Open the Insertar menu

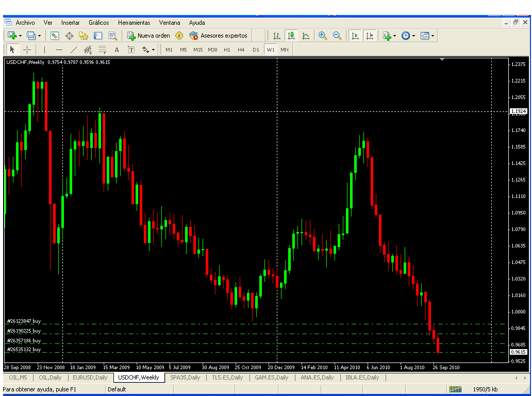(70, 23)
